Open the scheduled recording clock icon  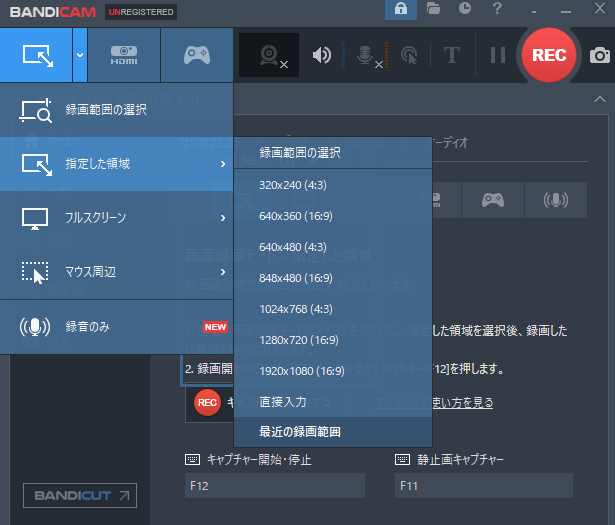coord(465,8)
